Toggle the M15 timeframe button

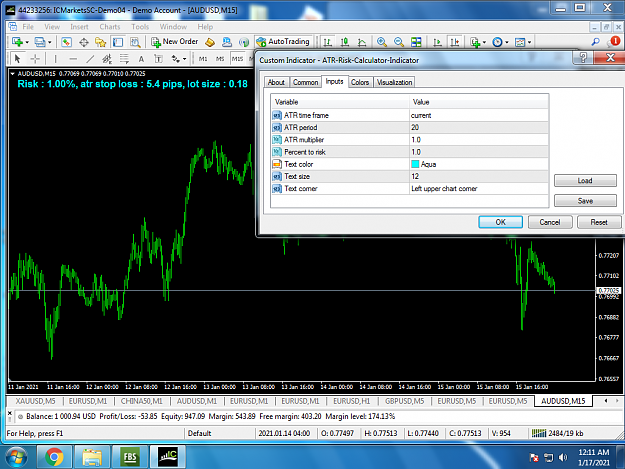coord(238,59)
